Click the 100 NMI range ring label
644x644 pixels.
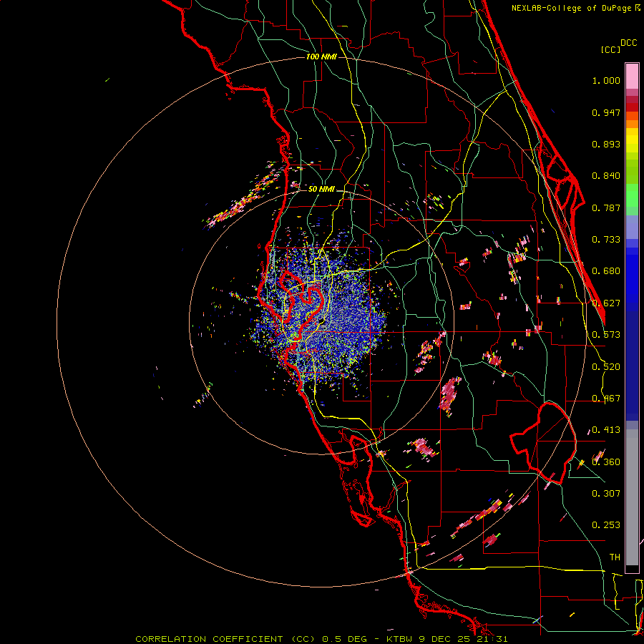point(321,57)
